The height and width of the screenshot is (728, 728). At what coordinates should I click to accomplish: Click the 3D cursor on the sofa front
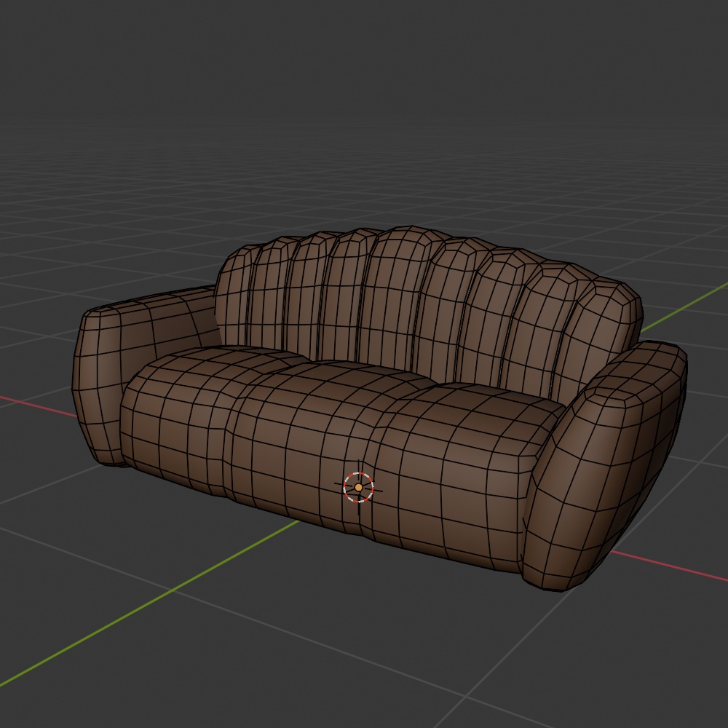(358, 487)
